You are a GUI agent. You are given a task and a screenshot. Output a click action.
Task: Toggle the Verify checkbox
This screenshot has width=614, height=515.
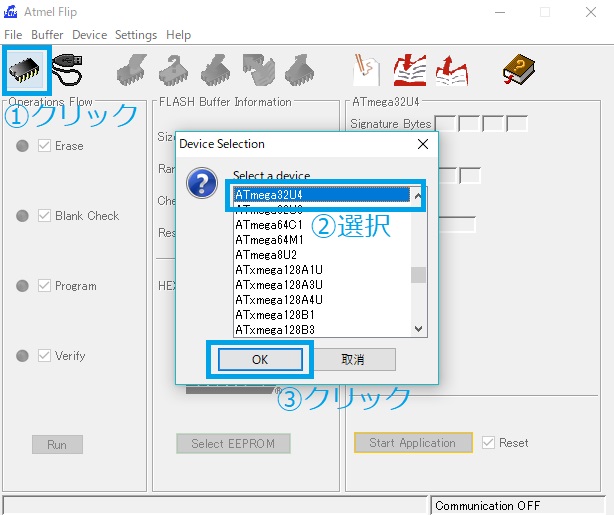[44, 356]
